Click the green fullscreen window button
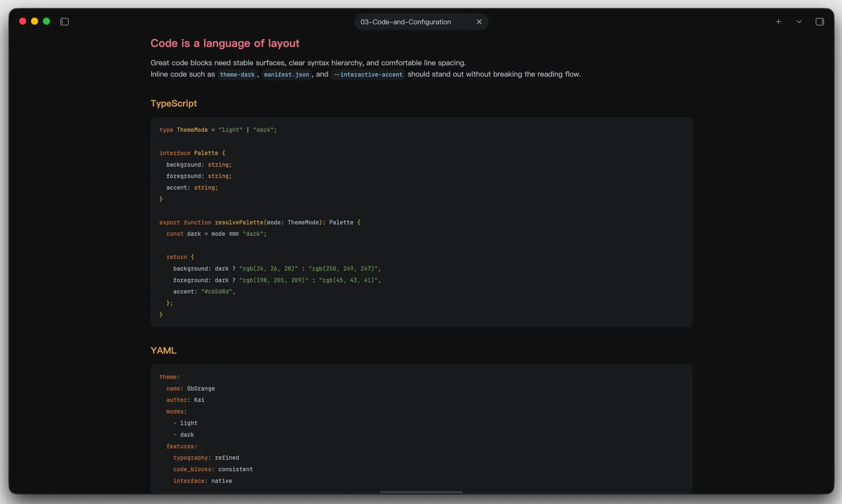 coord(46,21)
